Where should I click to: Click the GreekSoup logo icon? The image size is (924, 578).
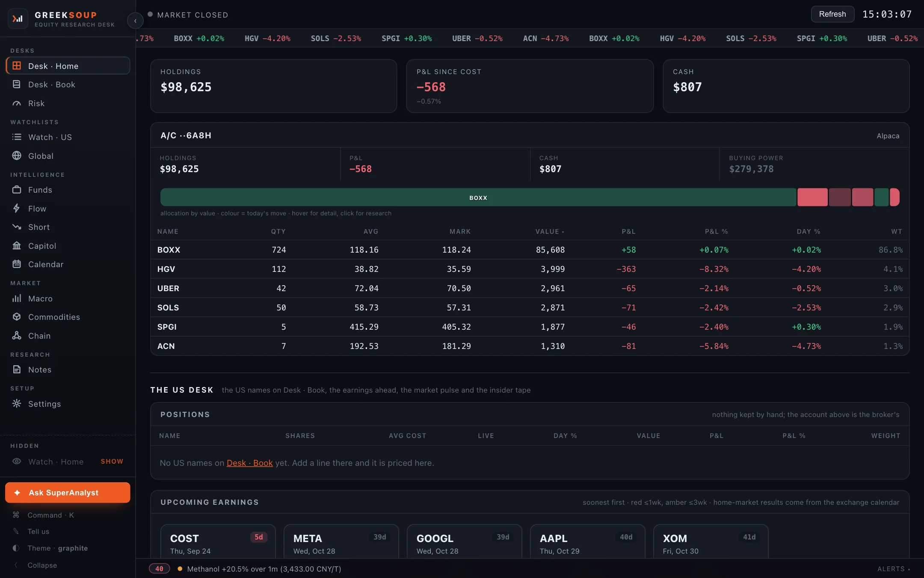coord(18,19)
